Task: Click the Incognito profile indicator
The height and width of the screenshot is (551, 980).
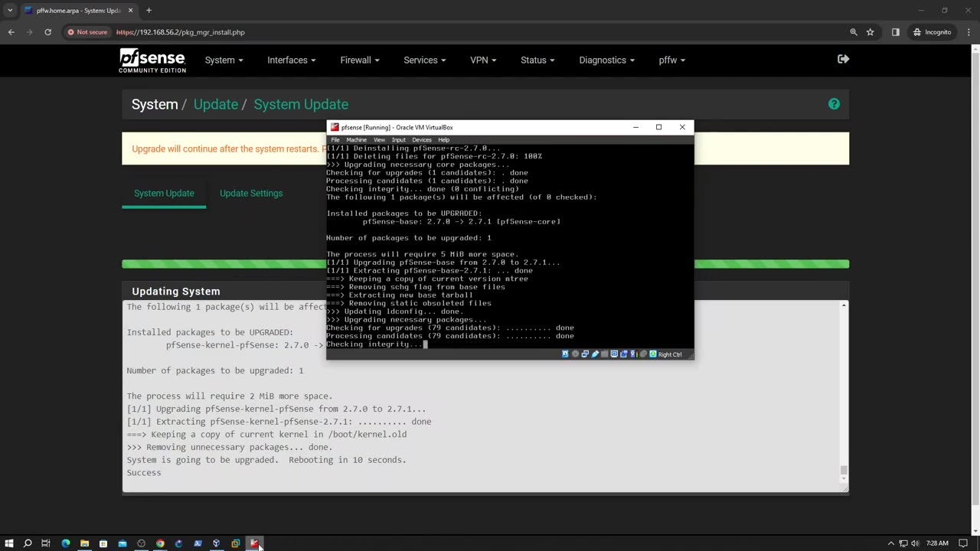Action: tap(932, 32)
